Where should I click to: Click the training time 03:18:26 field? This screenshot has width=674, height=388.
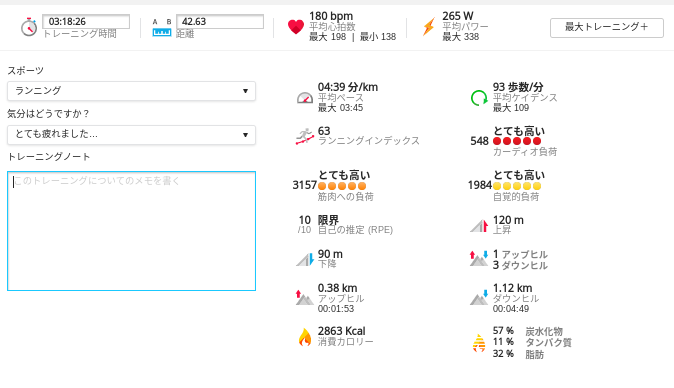coord(86,21)
